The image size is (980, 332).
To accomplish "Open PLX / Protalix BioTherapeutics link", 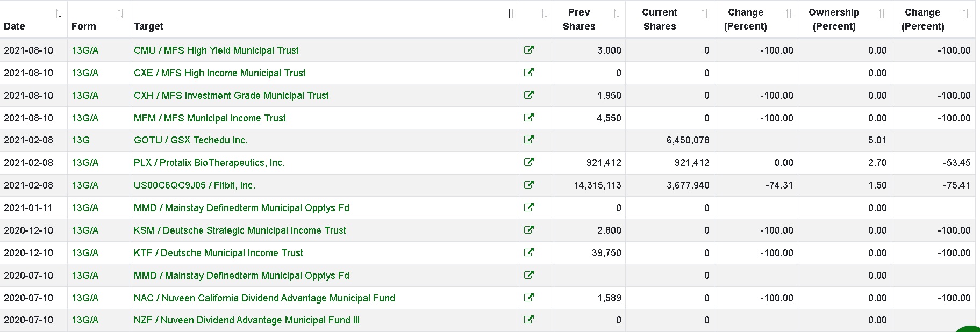I will [209, 163].
